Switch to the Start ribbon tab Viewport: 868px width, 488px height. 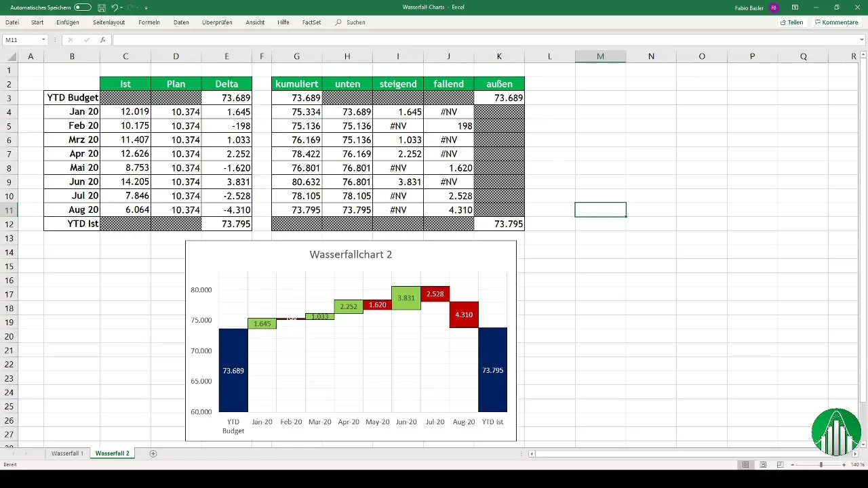pos(37,22)
